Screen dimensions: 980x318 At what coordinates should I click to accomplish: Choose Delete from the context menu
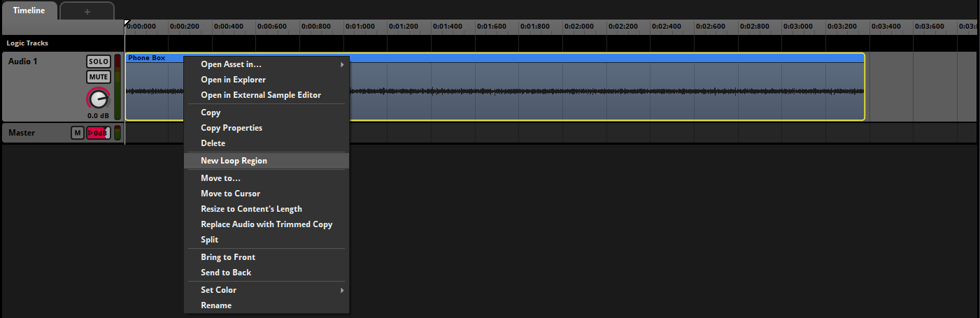pyautogui.click(x=266, y=143)
